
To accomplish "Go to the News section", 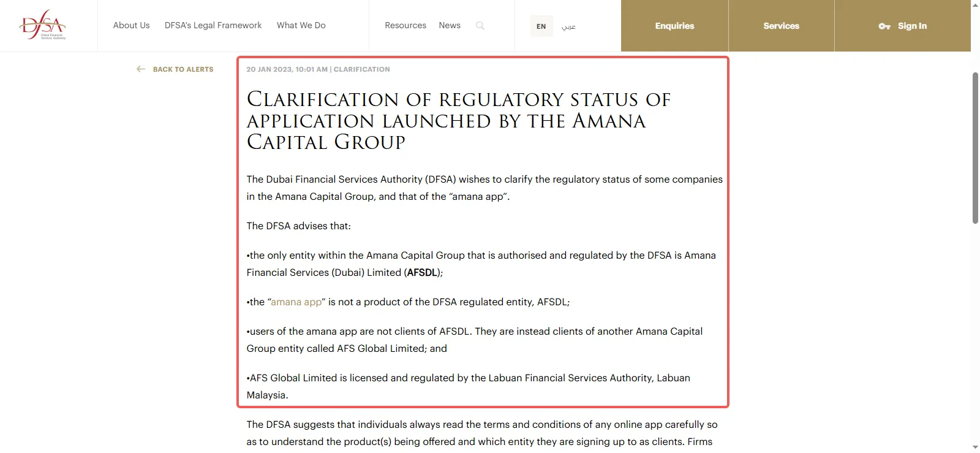I will click(x=450, y=25).
